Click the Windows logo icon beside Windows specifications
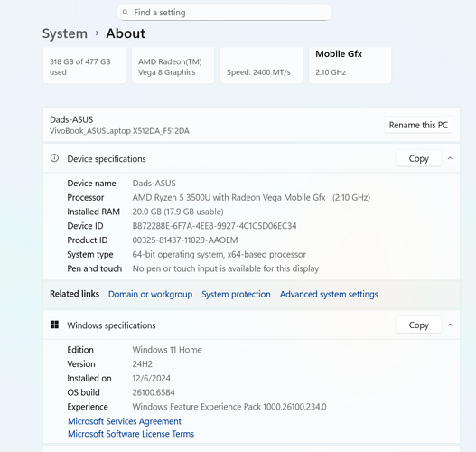This screenshot has height=452, width=476. [54, 325]
